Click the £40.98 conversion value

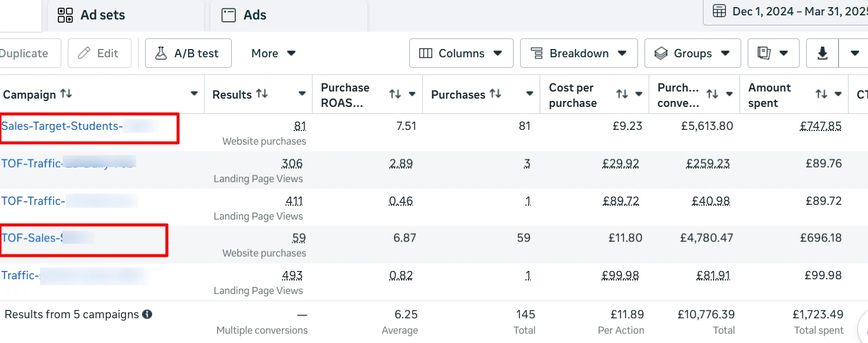(711, 201)
